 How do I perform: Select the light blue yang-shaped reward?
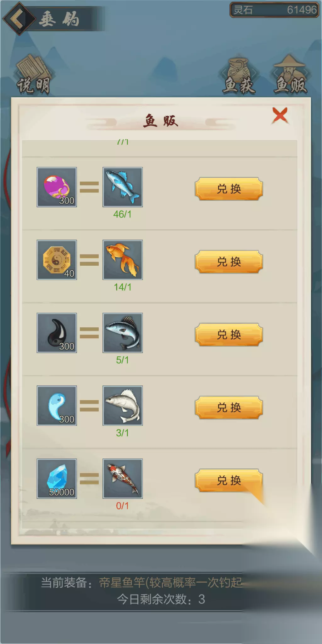pos(57,406)
